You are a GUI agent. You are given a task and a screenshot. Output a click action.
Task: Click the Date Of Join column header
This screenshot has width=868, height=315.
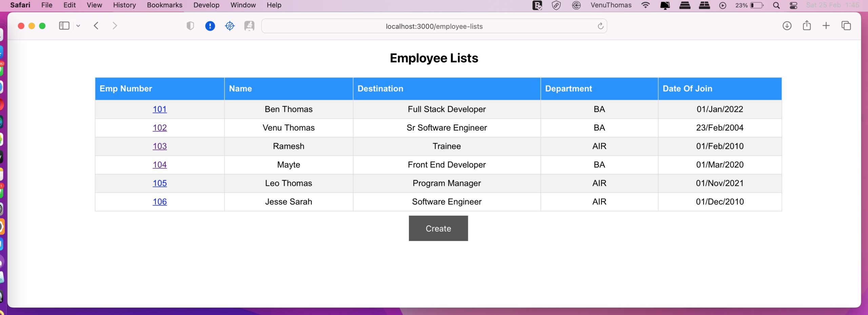click(x=720, y=89)
